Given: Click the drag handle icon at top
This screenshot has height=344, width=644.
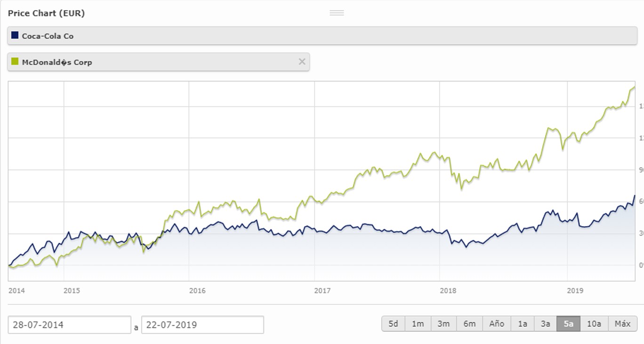Looking at the screenshot, I should (337, 13).
